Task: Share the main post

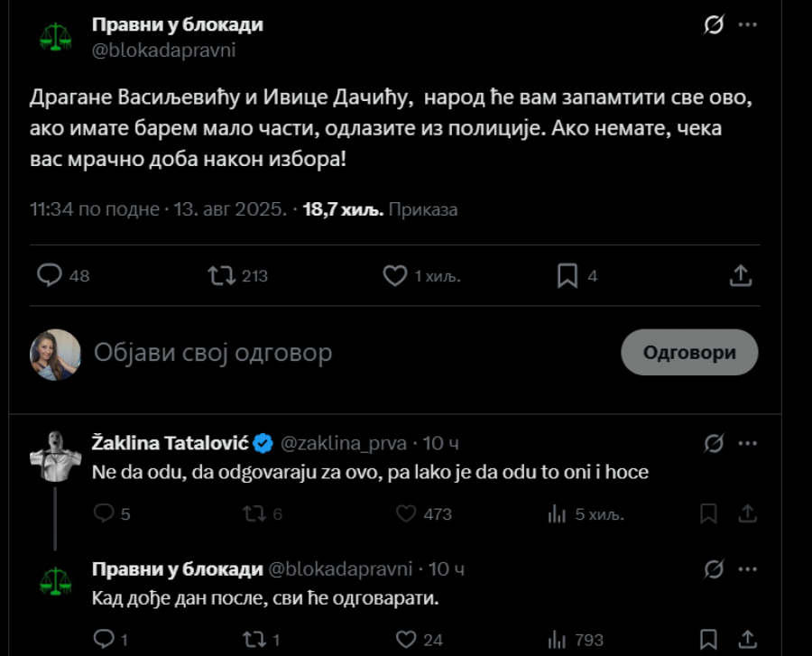Action: click(x=740, y=275)
